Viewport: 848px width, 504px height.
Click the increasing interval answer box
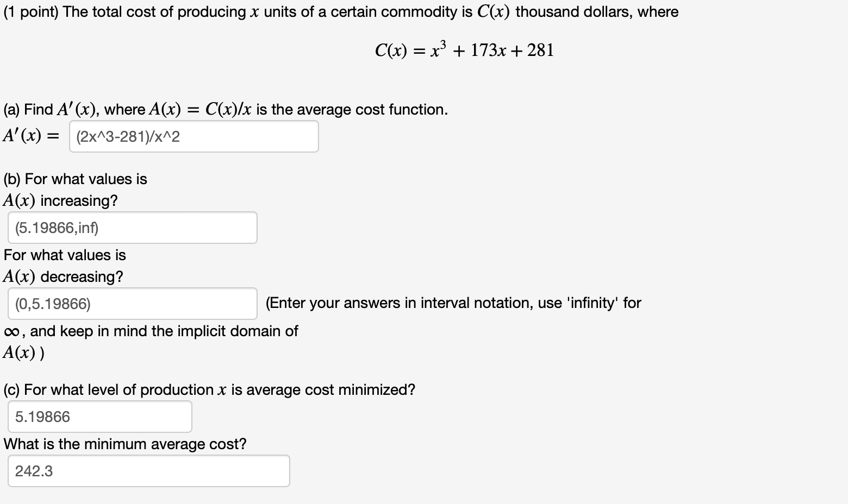(132, 228)
